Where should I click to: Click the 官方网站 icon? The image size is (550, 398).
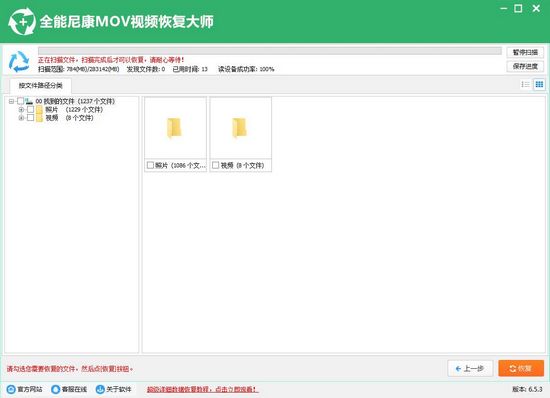[x=11, y=389]
